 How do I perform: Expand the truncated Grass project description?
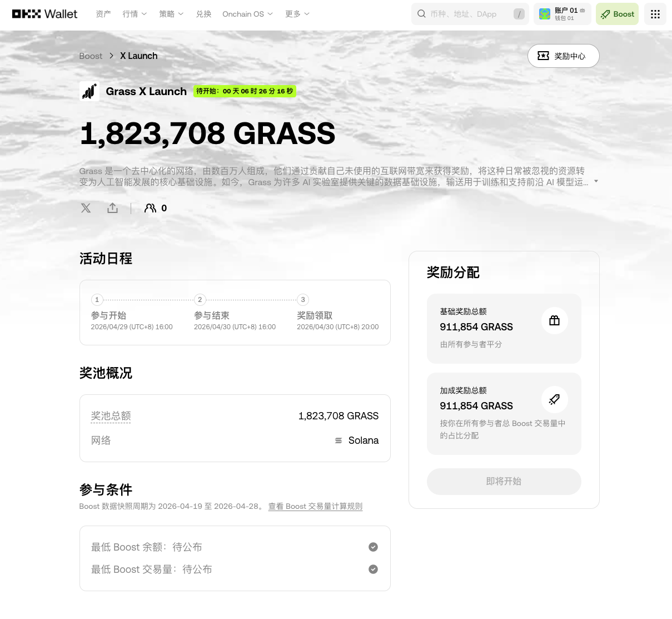[x=595, y=181]
